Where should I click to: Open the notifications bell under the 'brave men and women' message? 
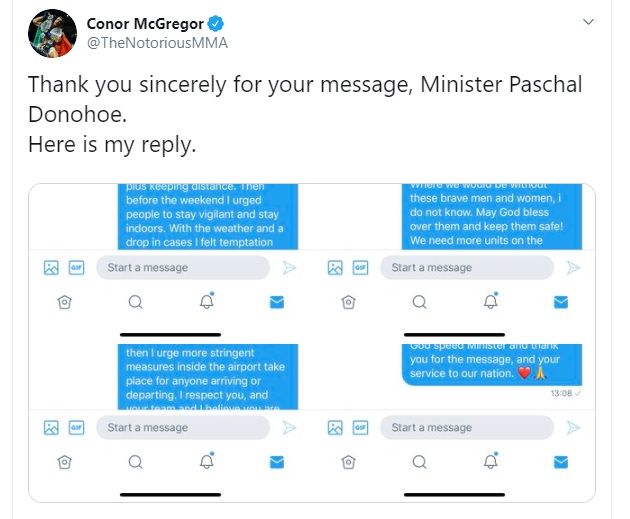click(x=491, y=301)
